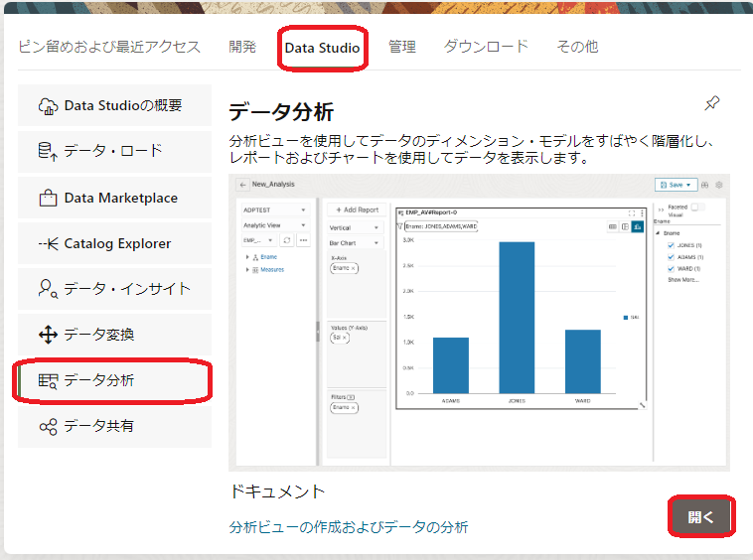Viewport: 753px width, 560px height.
Task: Select the データ分析 table search icon
Action: coord(48,380)
